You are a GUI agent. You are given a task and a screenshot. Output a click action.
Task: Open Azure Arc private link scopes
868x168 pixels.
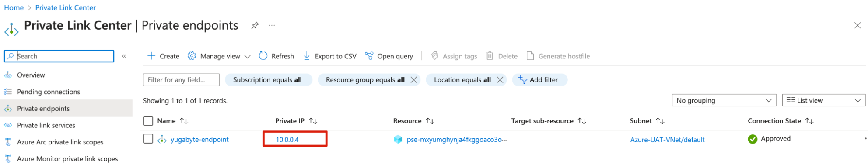tap(60, 142)
